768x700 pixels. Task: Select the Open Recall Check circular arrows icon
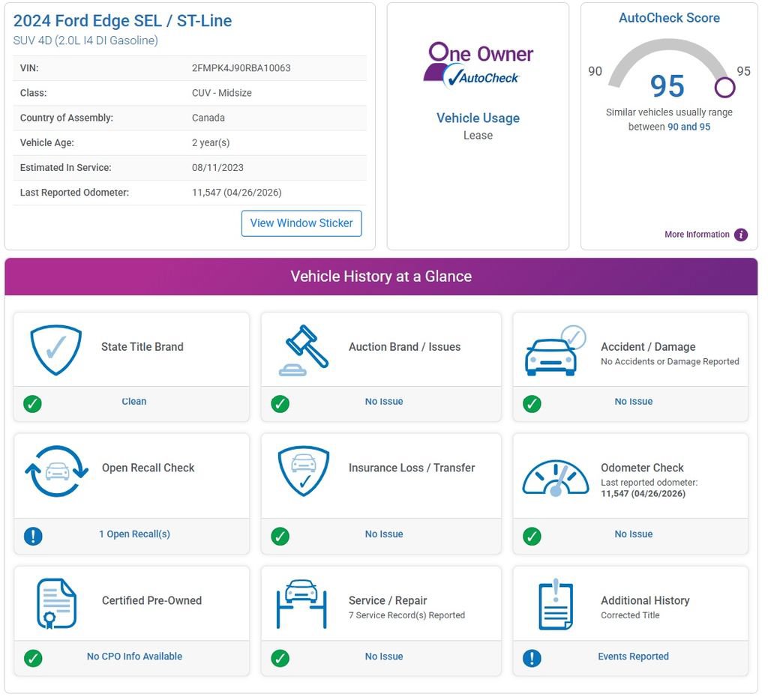click(x=57, y=471)
